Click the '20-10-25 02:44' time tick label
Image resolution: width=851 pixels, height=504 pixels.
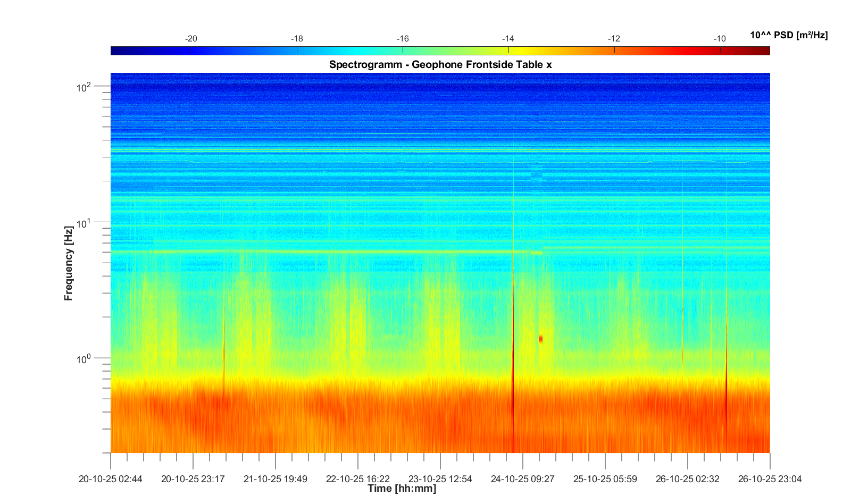111,479
